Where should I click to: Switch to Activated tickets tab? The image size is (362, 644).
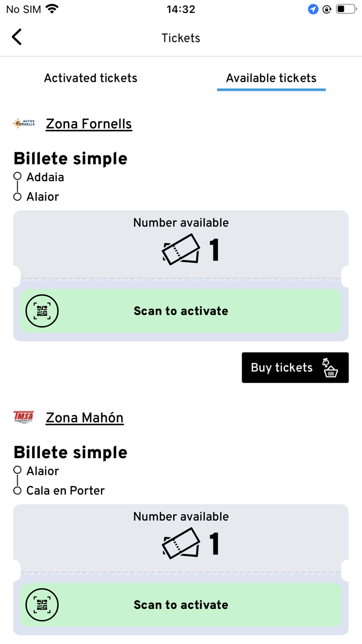[90, 78]
